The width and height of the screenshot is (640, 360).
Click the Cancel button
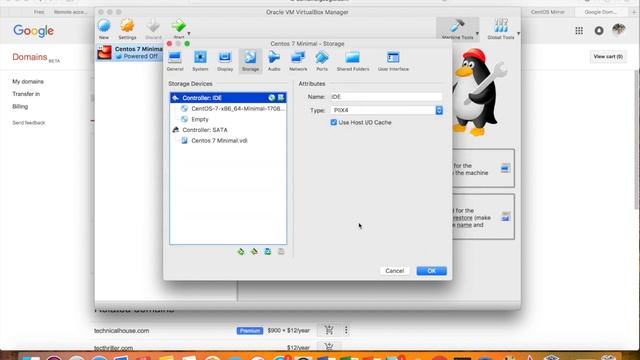click(x=394, y=271)
